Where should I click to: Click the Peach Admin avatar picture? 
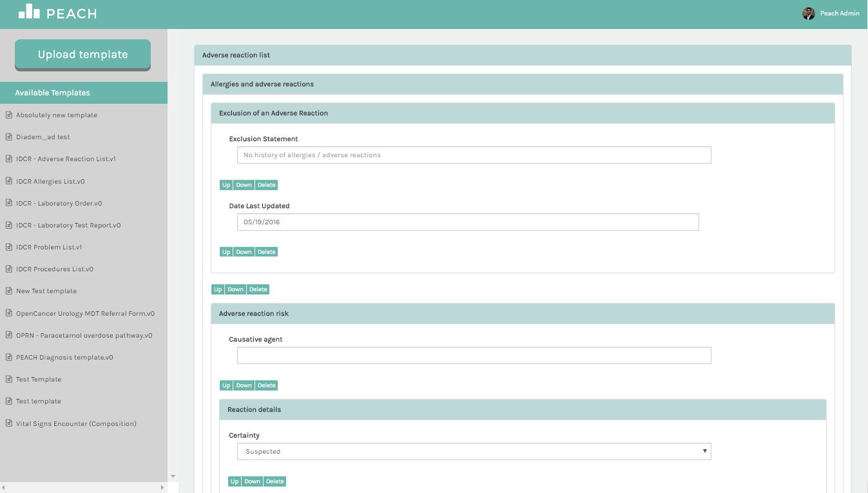tap(808, 14)
